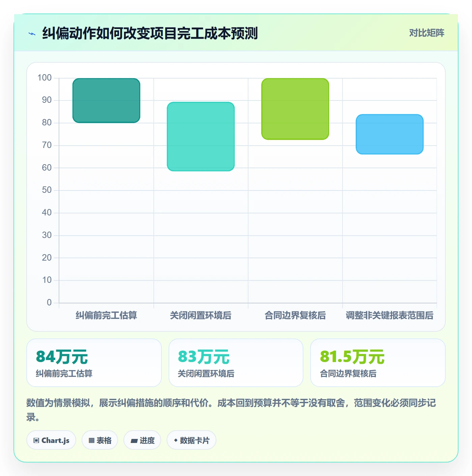Click the x-axis label 调整非关键报表范围后
The image size is (472, 476).
[389, 316]
